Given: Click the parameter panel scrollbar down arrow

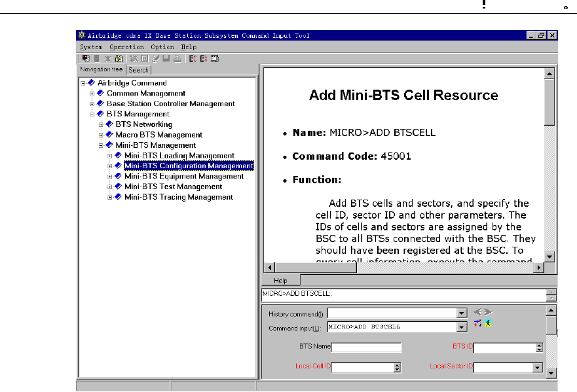Looking at the screenshot, I should click(x=551, y=374).
